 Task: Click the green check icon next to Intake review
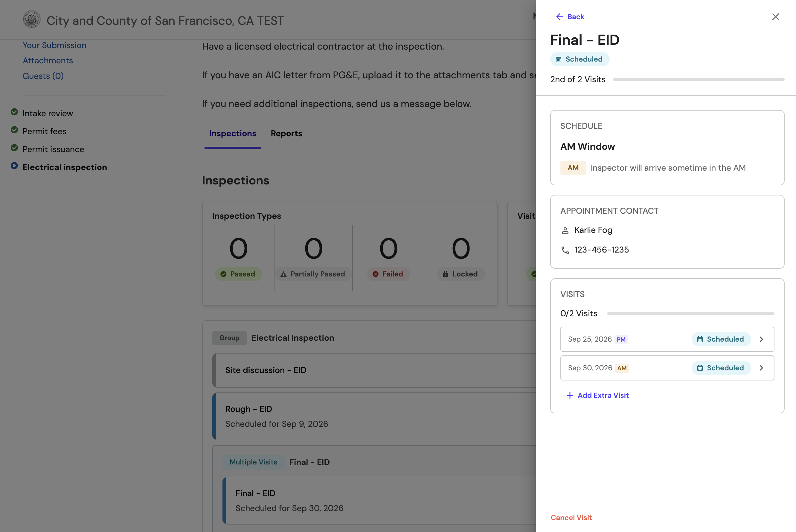coord(14,112)
